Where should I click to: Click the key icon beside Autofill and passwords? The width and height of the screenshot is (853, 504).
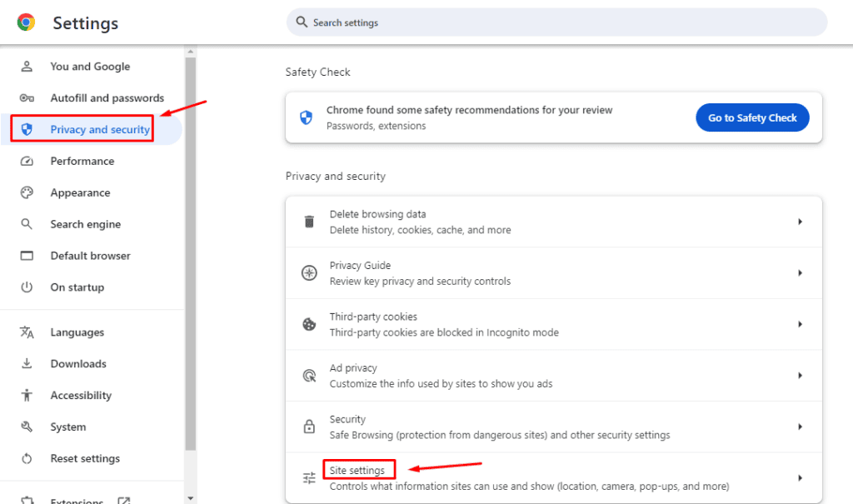point(27,98)
